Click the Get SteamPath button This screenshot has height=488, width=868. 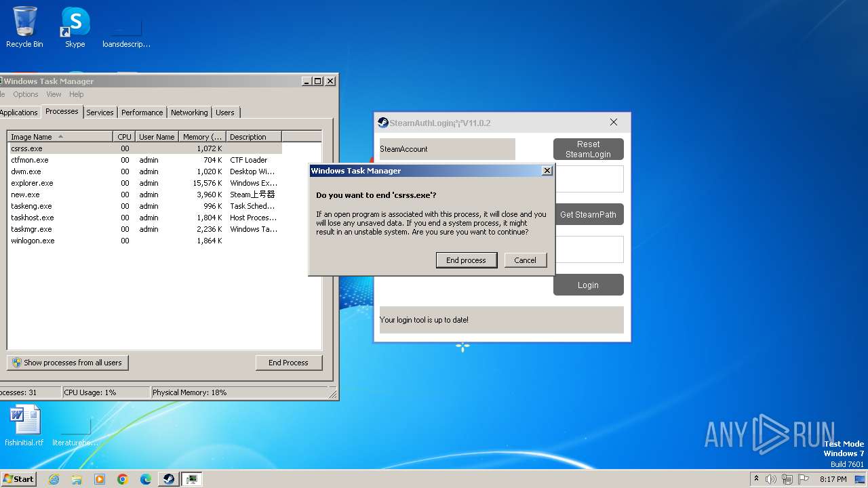(589, 215)
